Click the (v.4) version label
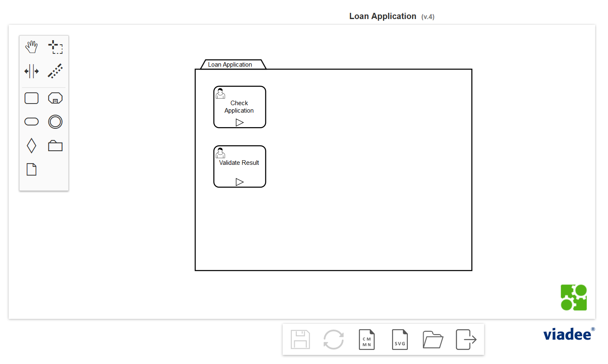This screenshot has width=608, height=364. click(x=428, y=17)
